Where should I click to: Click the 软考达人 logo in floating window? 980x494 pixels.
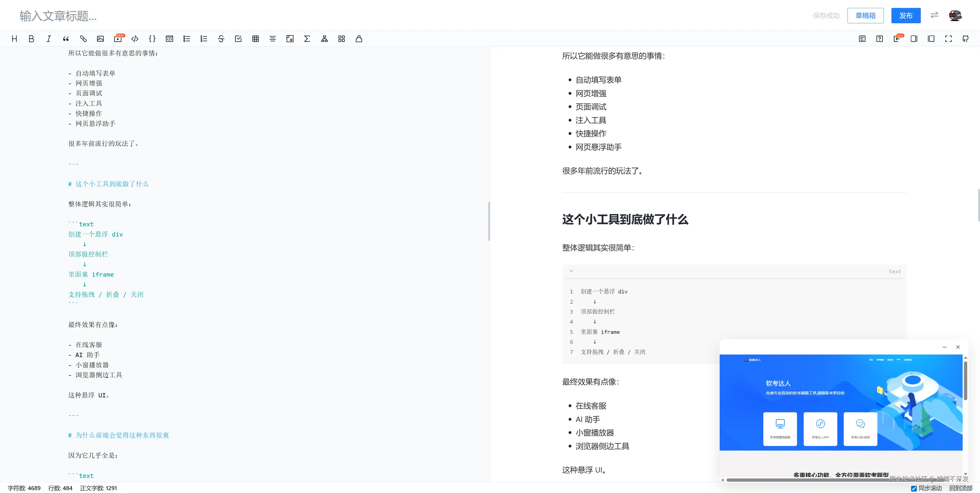[753, 360]
